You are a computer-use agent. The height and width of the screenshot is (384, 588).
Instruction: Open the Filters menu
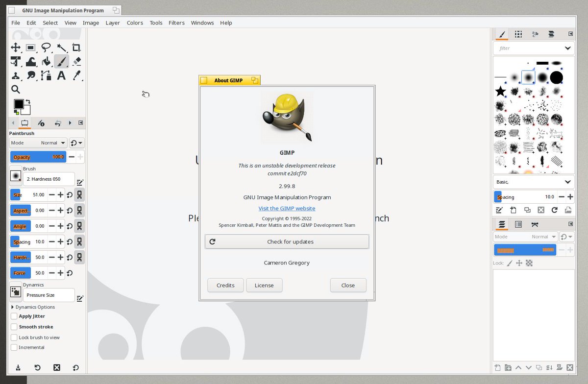point(176,23)
